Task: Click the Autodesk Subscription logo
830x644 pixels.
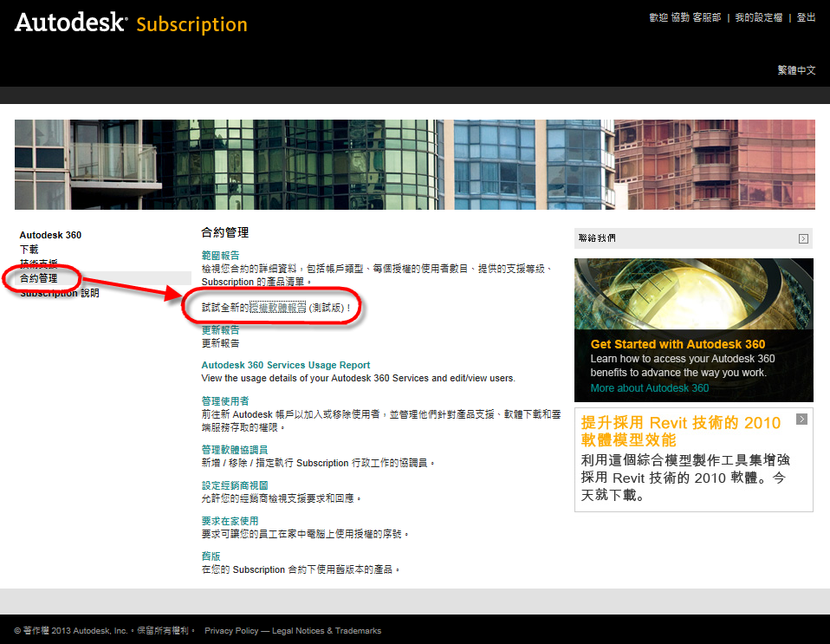Action: coord(132,23)
